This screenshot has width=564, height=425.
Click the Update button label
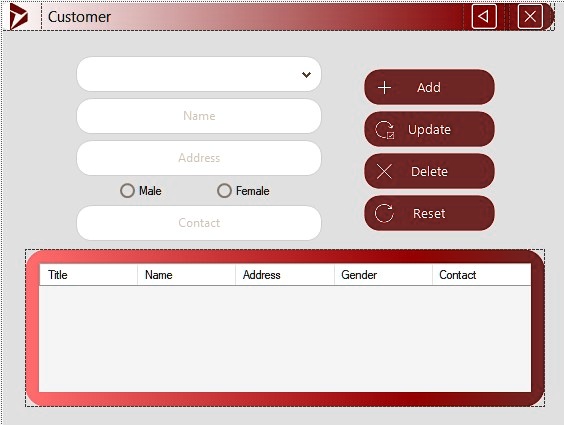tap(429, 129)
